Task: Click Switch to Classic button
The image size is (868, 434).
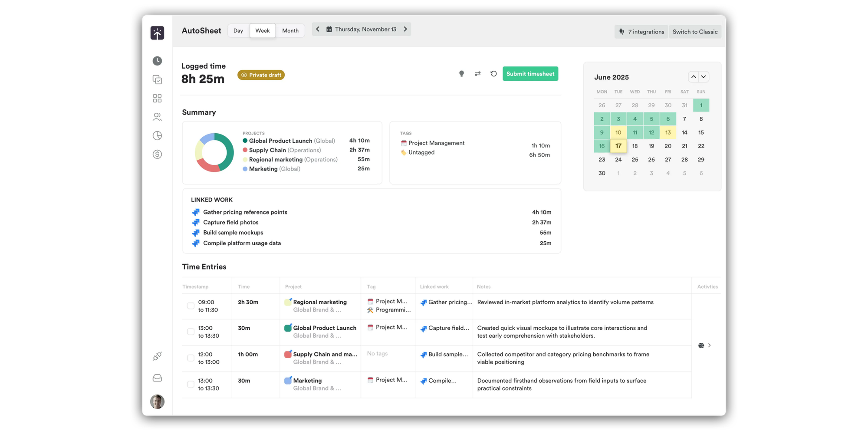Action: [695, 32]
